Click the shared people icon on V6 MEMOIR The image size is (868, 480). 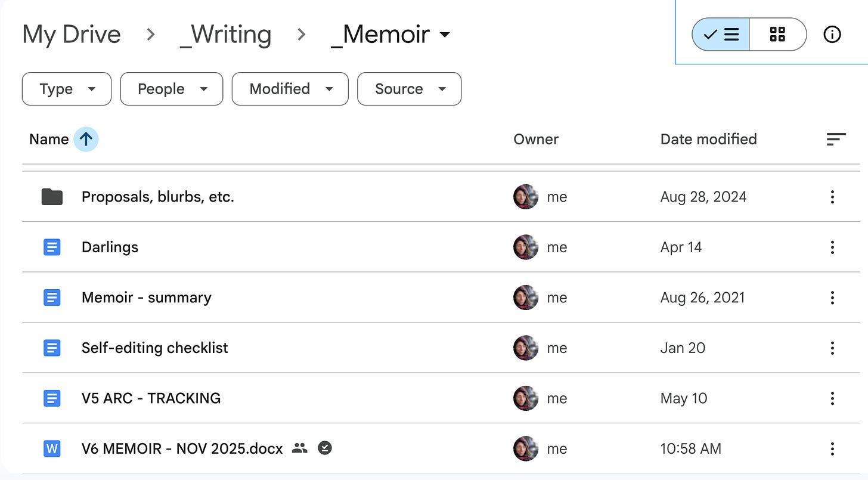pos(300,448)
